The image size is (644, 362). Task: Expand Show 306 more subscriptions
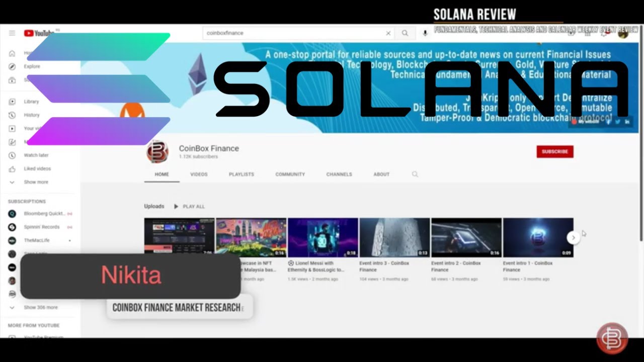pyautogui.click(x=40, y=307)
